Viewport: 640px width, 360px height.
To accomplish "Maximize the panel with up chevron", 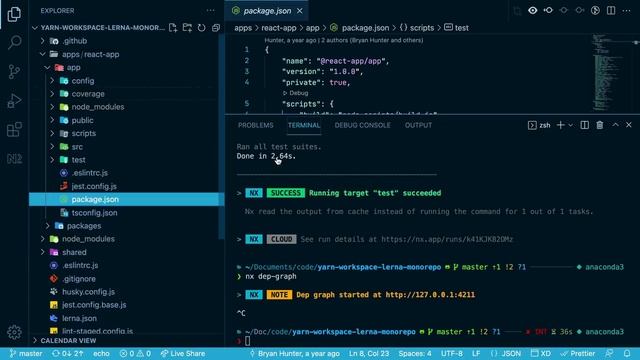I will (615, 125).
